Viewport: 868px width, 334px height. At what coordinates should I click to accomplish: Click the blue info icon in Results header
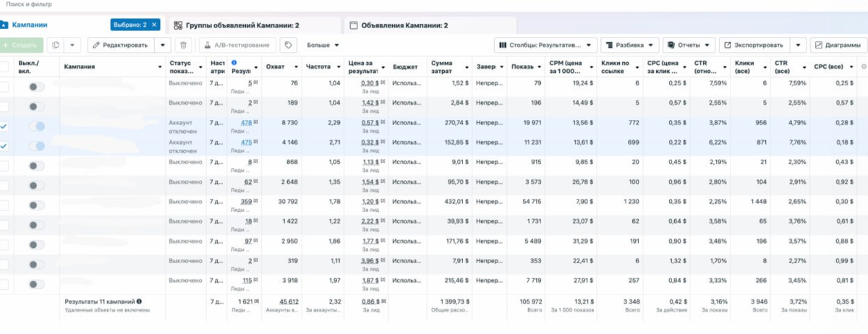tap(234, 63)
